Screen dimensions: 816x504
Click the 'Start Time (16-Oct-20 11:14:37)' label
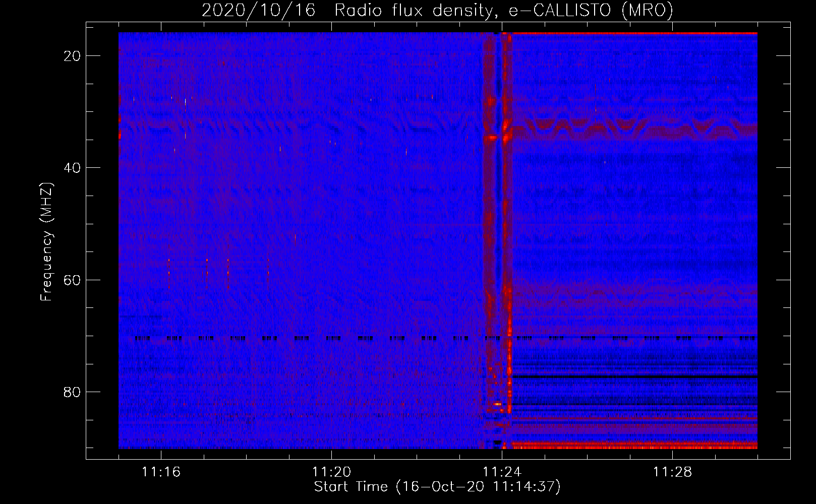(x=437, y=487)
